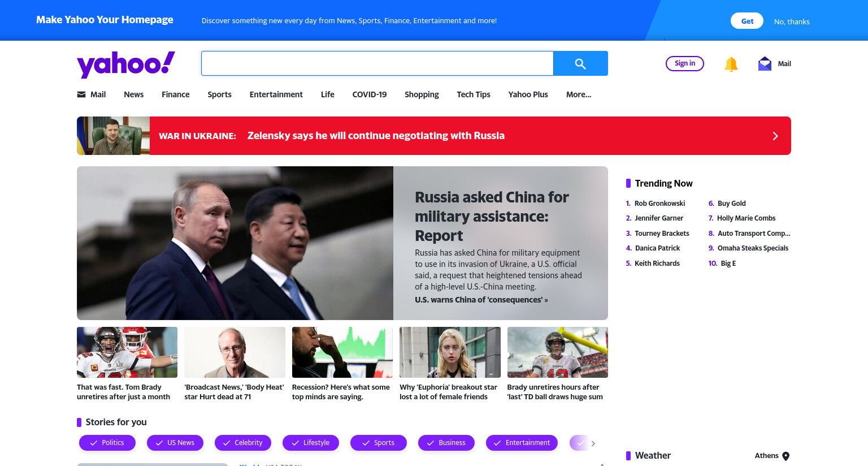The width and height of the screenshot is (868, 466).
Task: Click the Get homepage button
Action: pos(747,21)
